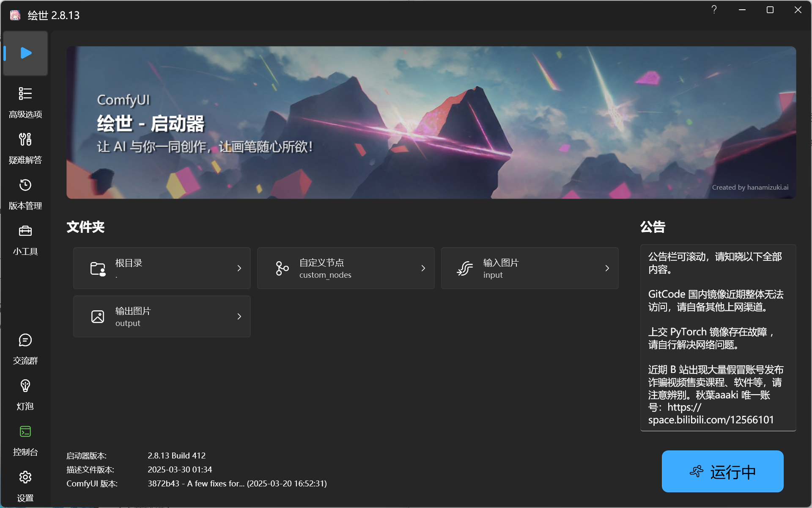
Task: Click the 自定义节点 branch icon
Action: (x=282, y=268)
